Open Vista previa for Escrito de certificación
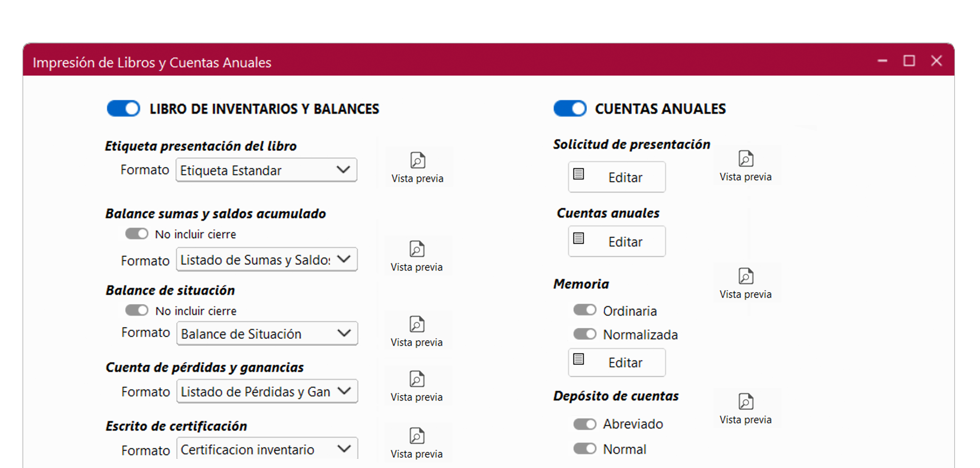 417,442
